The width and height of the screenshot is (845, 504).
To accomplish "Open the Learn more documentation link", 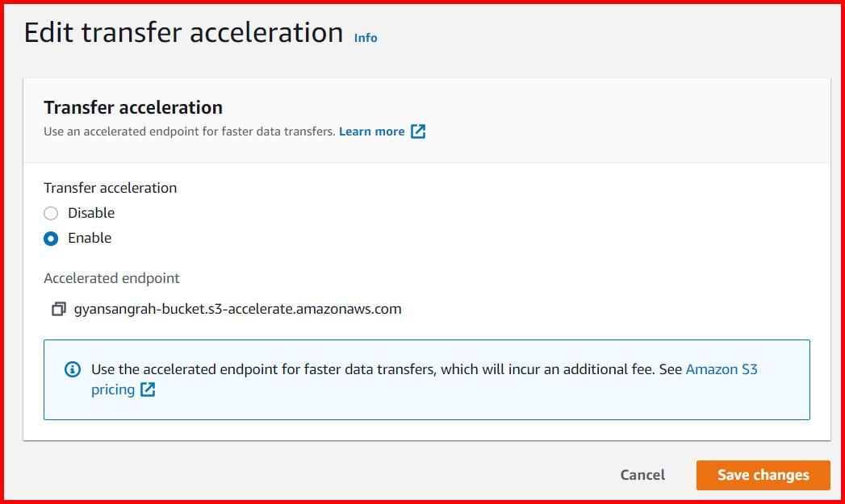I will (x=372, y=131).
